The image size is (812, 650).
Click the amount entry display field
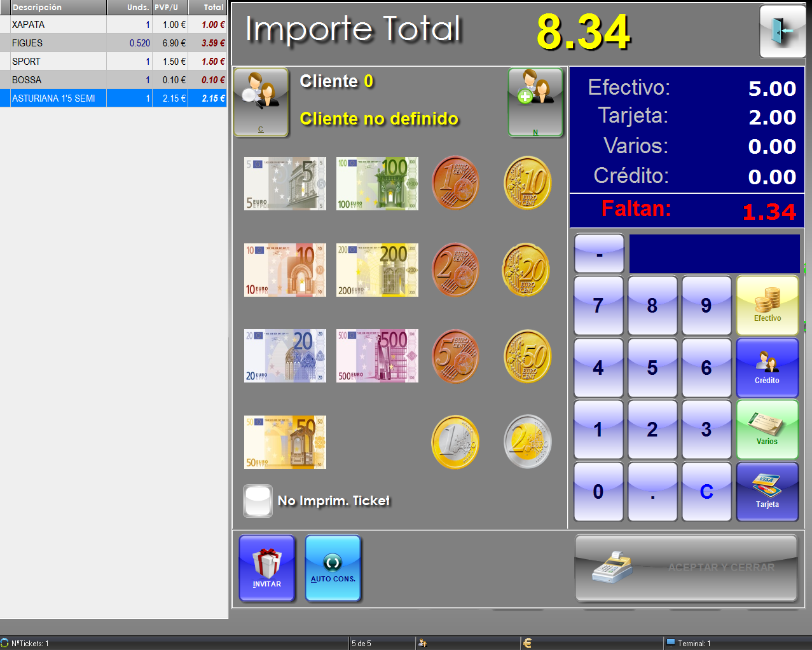click(713, 254)
